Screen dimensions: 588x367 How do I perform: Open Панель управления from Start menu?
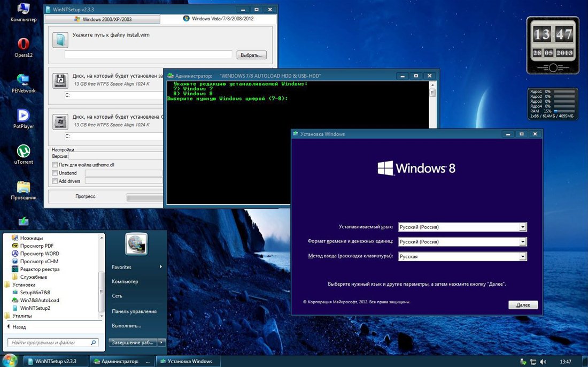coord(134,311)
